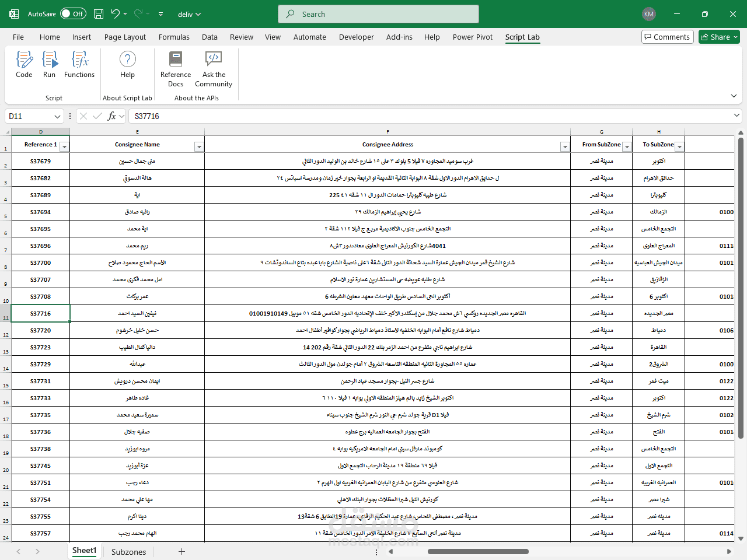
Task: Click the vertical scrollbar thumb
Action: [x=741, y=288]
